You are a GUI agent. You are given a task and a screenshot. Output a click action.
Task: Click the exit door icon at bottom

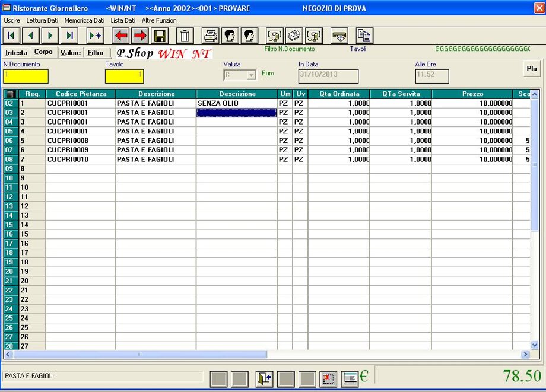pos(264,379)
